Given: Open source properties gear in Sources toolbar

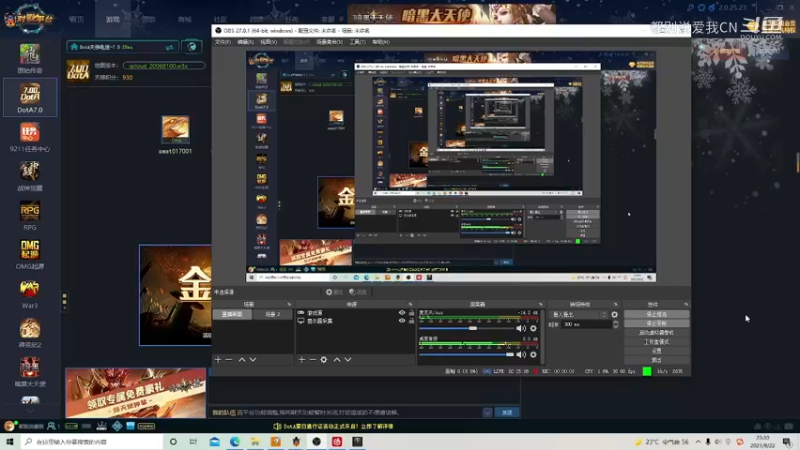Looking at the screenshot, I should coord(324,360).
